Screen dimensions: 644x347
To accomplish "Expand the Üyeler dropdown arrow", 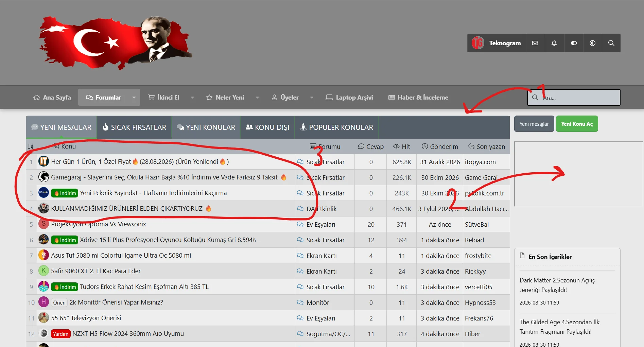I will [312, 98].
